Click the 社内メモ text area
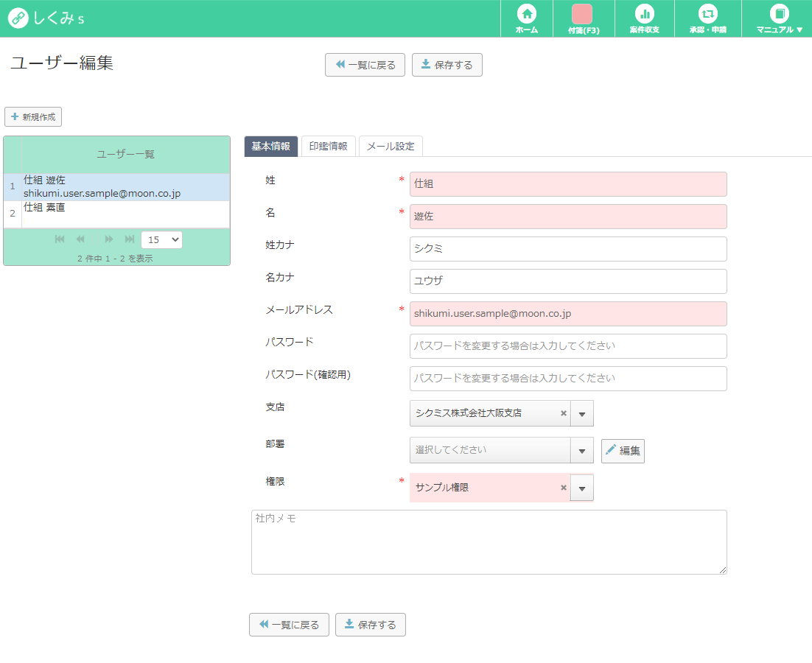The image size is (812, 663). tap(489, 542)
